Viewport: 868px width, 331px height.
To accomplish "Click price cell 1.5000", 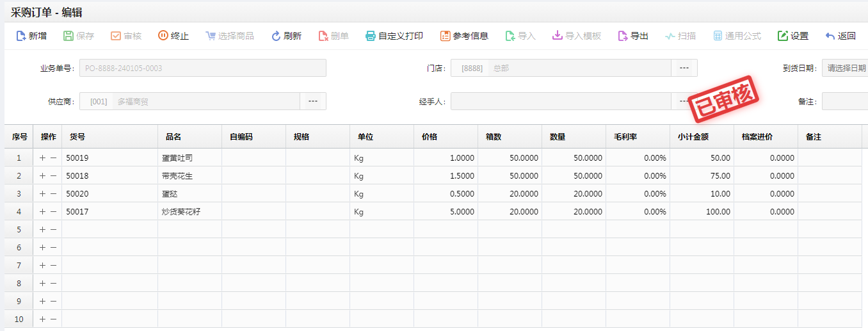I will (446, 175).
